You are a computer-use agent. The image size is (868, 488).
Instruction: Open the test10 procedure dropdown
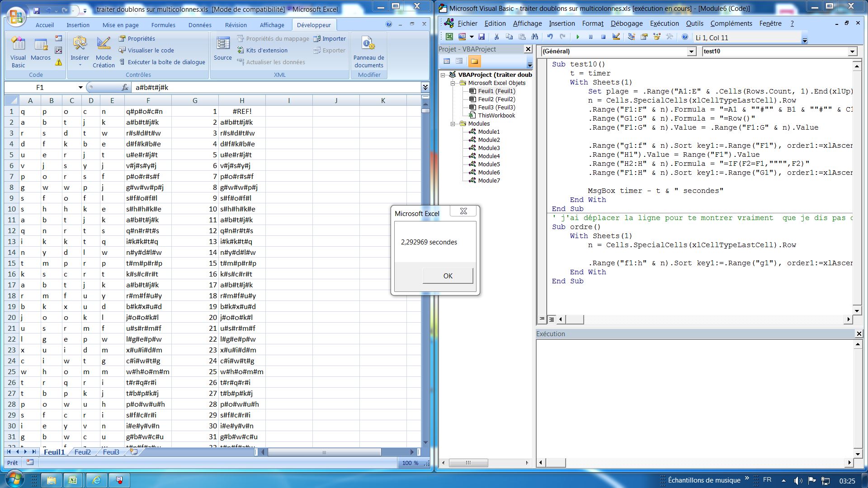pyautogui.click(x=852, y=52)
